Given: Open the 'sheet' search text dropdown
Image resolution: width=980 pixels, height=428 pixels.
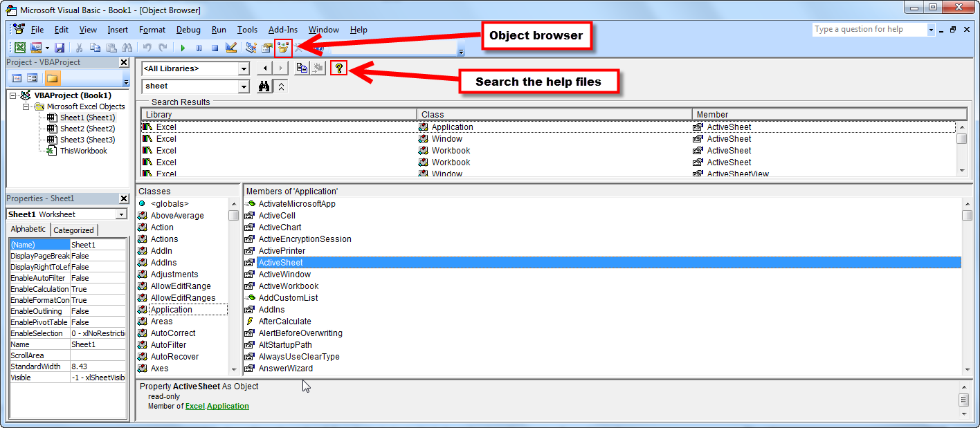Looking at the screenshot, I should pos(244,86).
